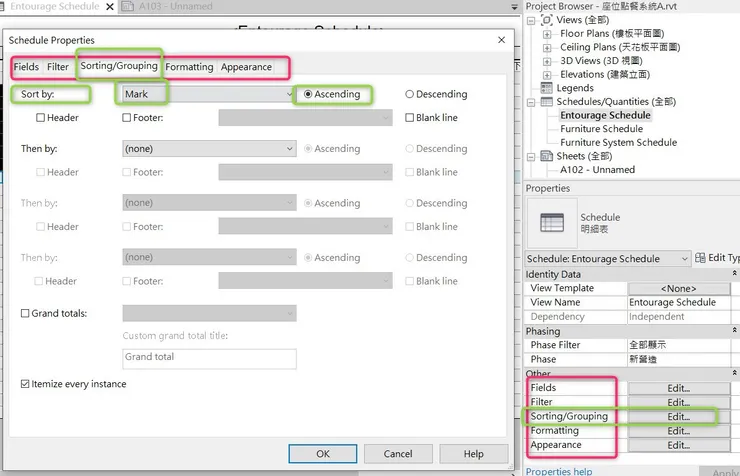Click Edit button for Appearance
The height and width of the screenshot is (476, 740).
tap(679, 445)
